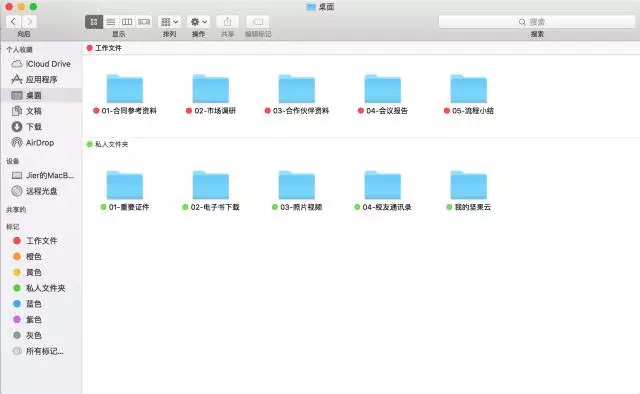
Task: Go back with the left arrow
Action: coord(13,22)
